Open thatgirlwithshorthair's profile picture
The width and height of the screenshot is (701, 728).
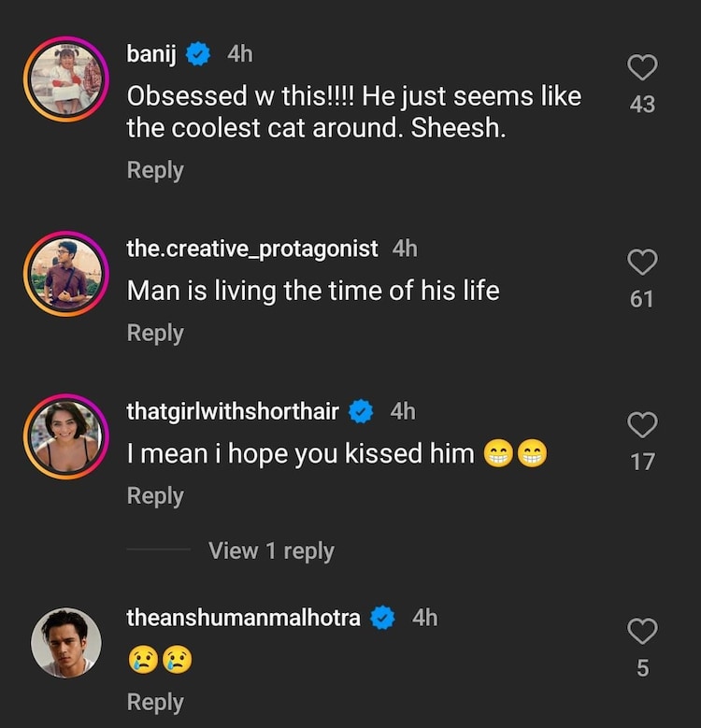[x=65, y=436]
